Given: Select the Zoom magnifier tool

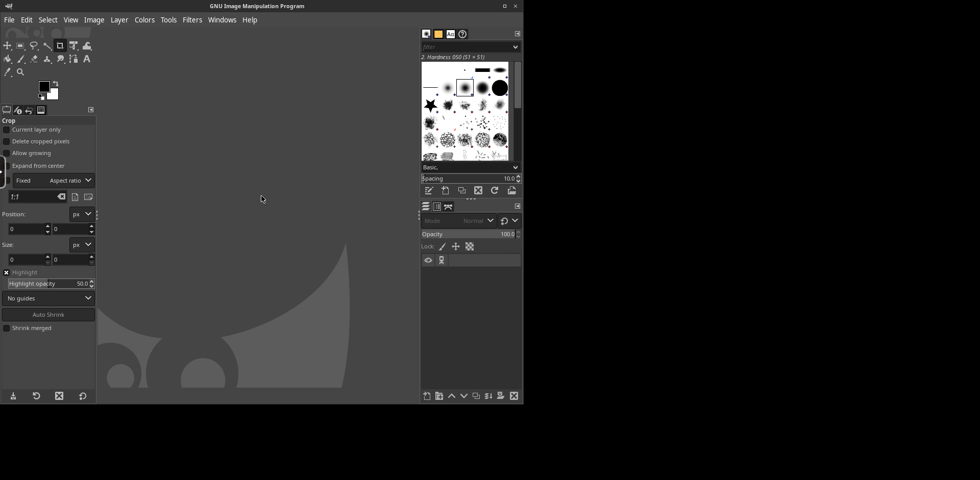Looking at the screenshot, I should point(20,72).
